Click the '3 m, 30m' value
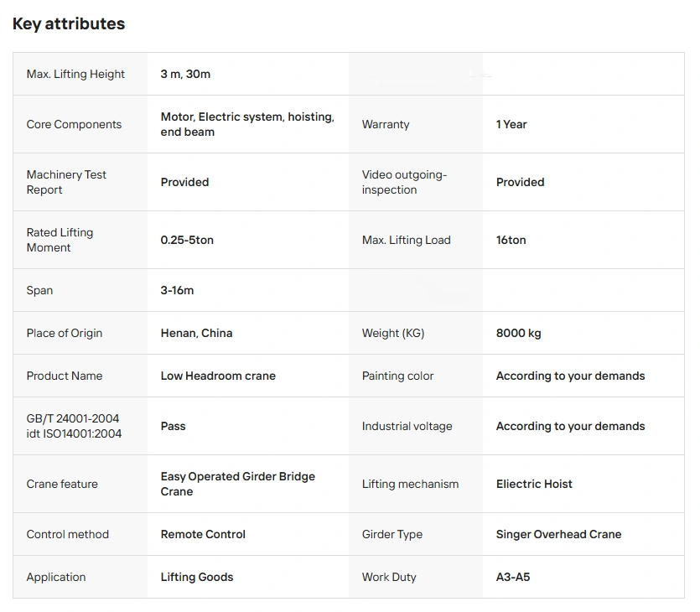This screenshot has height=612, width=700. [185, 74]
